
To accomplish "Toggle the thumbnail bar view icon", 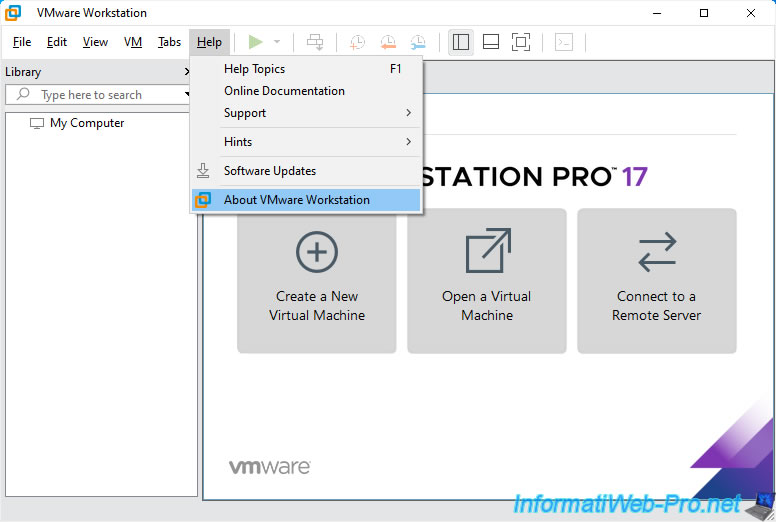I will pos(491,42).
